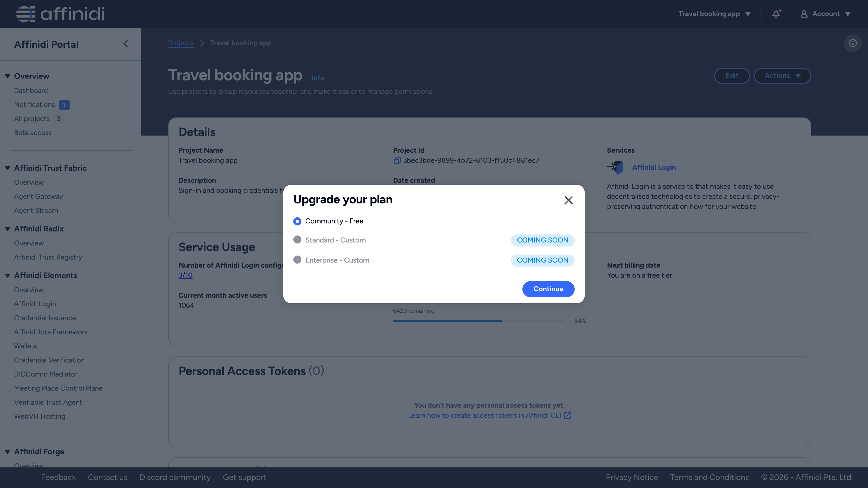Open the Travel booking app project dropdown

coord(714,14)
